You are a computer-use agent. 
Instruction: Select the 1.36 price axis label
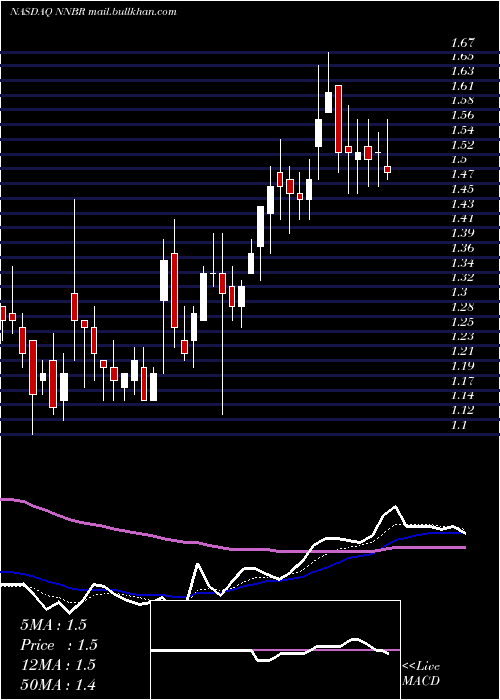click(462, 248)
